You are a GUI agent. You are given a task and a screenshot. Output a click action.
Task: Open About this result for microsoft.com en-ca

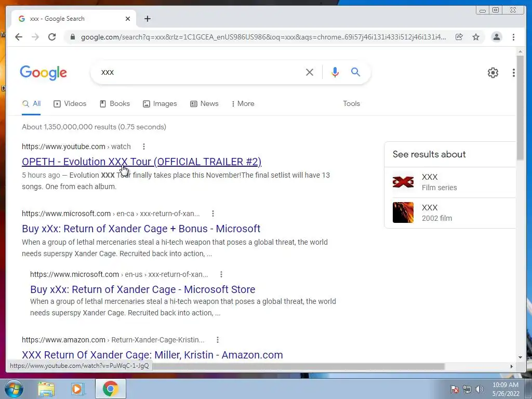click(x=212, y=214)
